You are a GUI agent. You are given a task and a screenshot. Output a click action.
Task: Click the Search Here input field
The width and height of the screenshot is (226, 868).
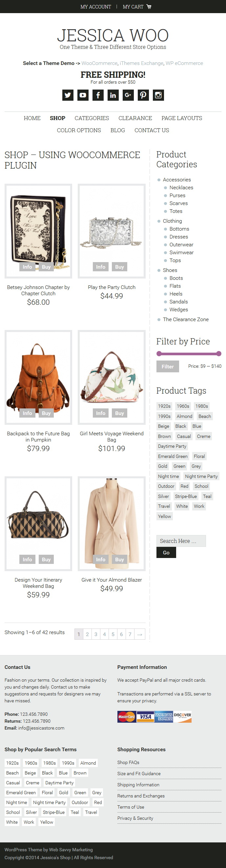(181, 541)
